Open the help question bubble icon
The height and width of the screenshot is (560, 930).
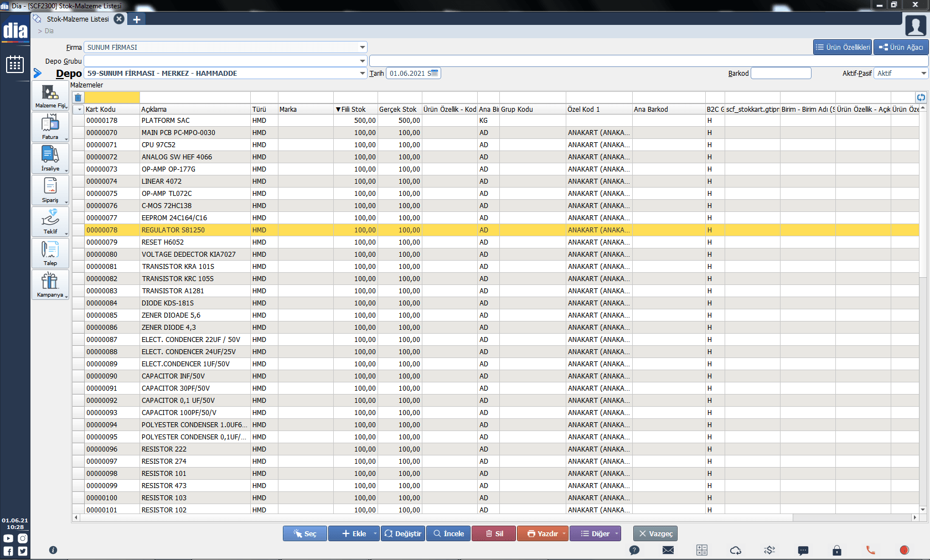click(x=634, y=550)
